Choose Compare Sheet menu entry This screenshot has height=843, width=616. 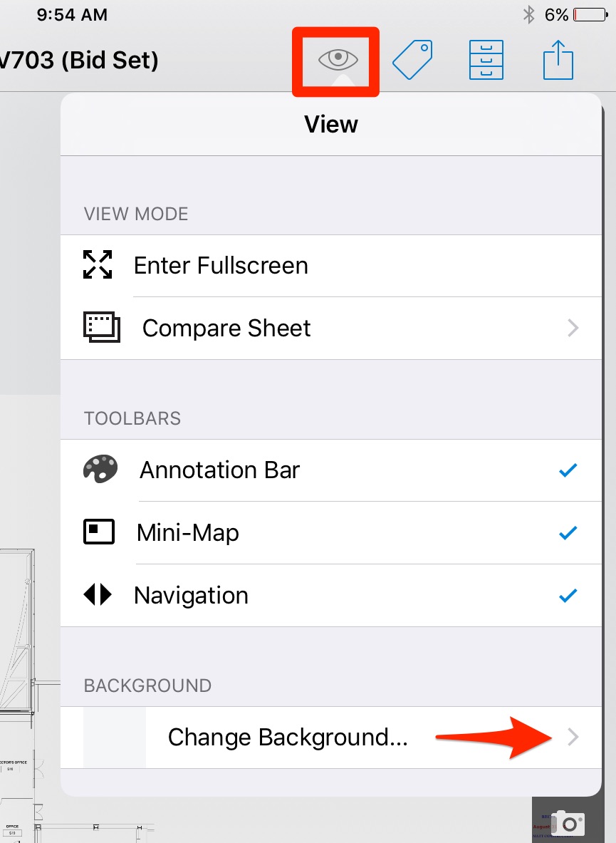pyautogui.click(x=226, y=327)
